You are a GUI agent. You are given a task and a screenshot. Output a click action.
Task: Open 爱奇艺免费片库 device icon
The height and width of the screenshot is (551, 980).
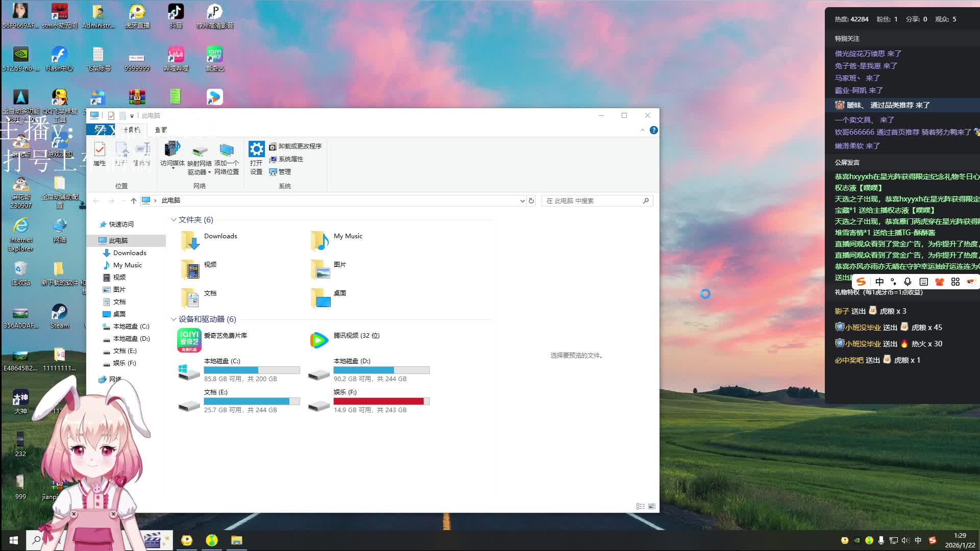189,340
